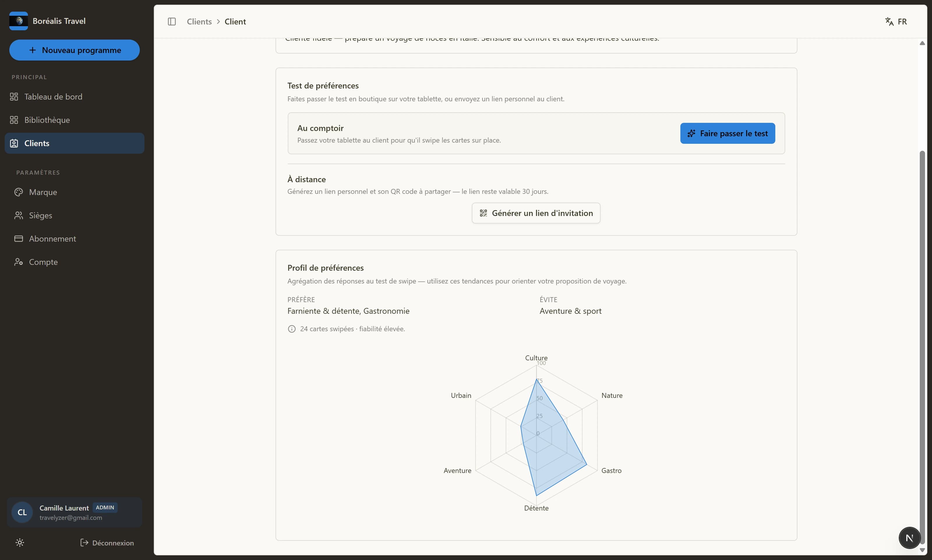Start the test with Faire passer le test
932x560 pixels.
coord(728,133)
